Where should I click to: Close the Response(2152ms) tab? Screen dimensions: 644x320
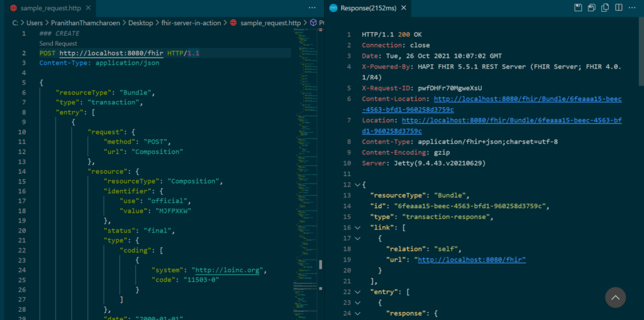[404, 8]
